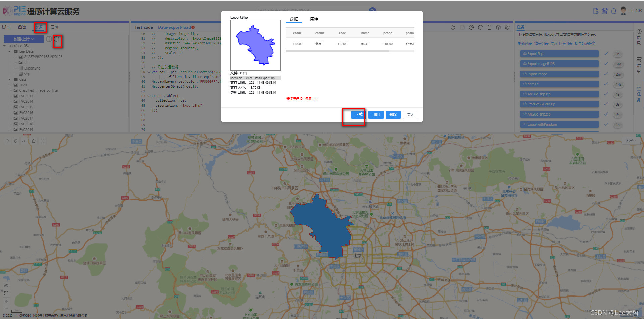Viewport: 644px width, 319px height.
Task: Collapse the user/Lee103/ root node
Action: [5, 46]
